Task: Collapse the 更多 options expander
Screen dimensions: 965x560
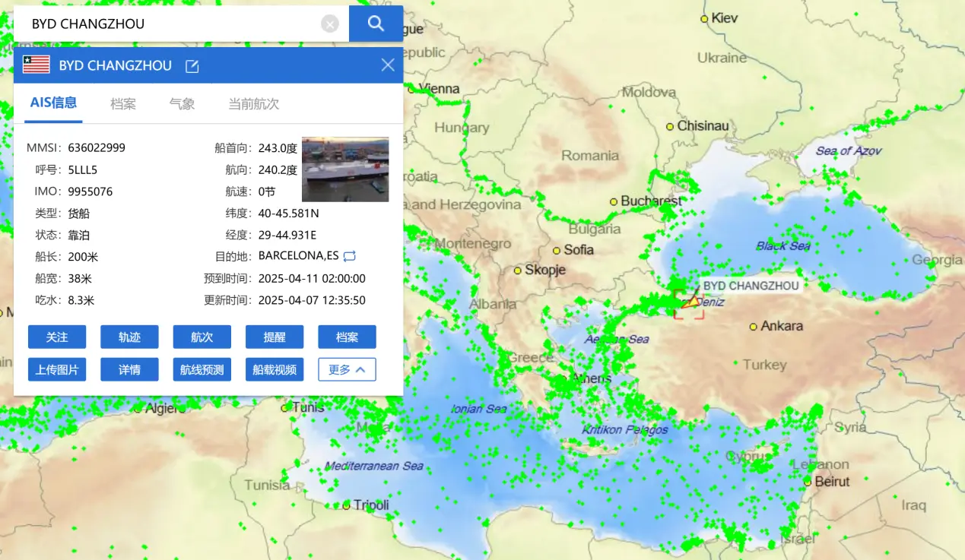Action: [x=347, y=369]
